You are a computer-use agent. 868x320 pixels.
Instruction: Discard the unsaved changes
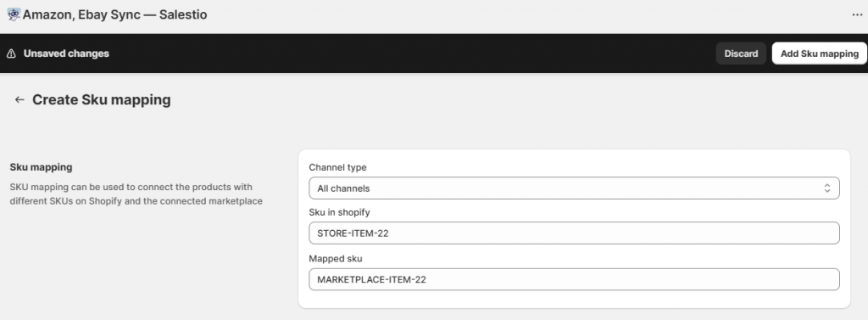click(x=741, y=53)
